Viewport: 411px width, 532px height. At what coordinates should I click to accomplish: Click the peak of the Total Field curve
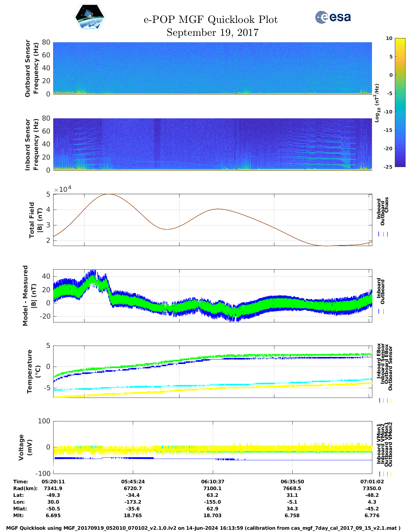pos(109,194)
